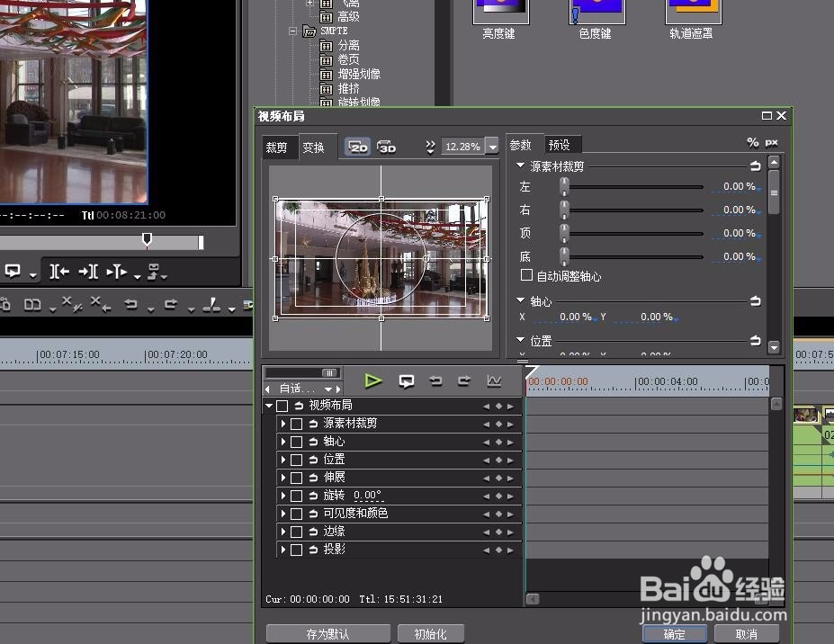Image resolution: width=834 pixels, height=644 pixels.
Task: Tick the keyframe checkbox for 位置
Action: point(296,460)
